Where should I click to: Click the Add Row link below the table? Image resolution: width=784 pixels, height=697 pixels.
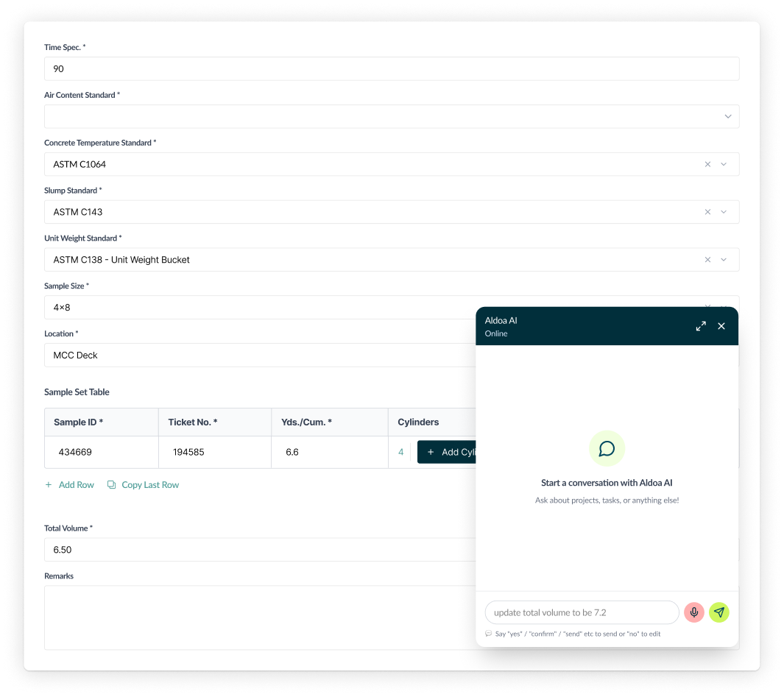pos(75,484)
